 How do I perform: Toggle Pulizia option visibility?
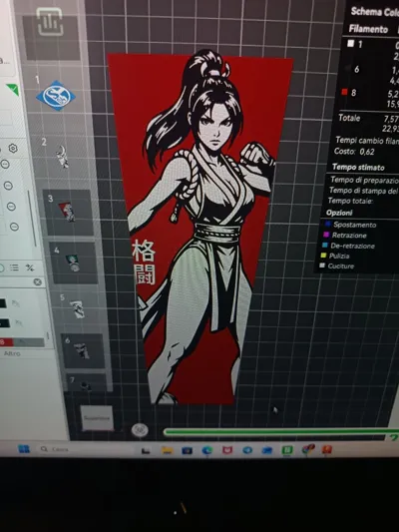point(335,256)
